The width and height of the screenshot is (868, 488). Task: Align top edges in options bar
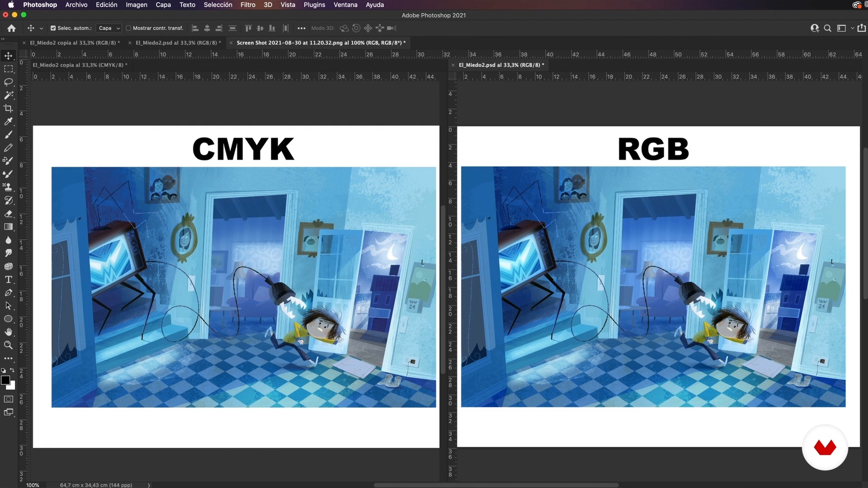pyautogui.click(x=248, y=28)
